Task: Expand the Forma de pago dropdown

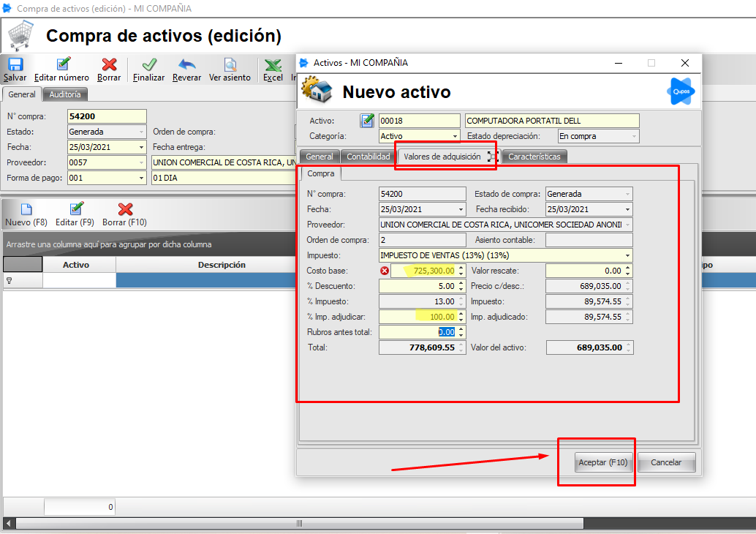Action: [x=141, y=178]
